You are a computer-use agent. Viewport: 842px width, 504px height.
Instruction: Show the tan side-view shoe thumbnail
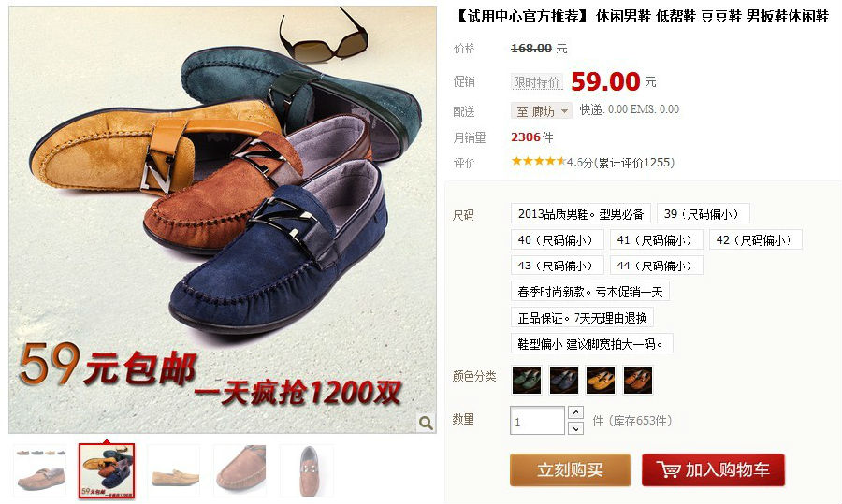174,470
